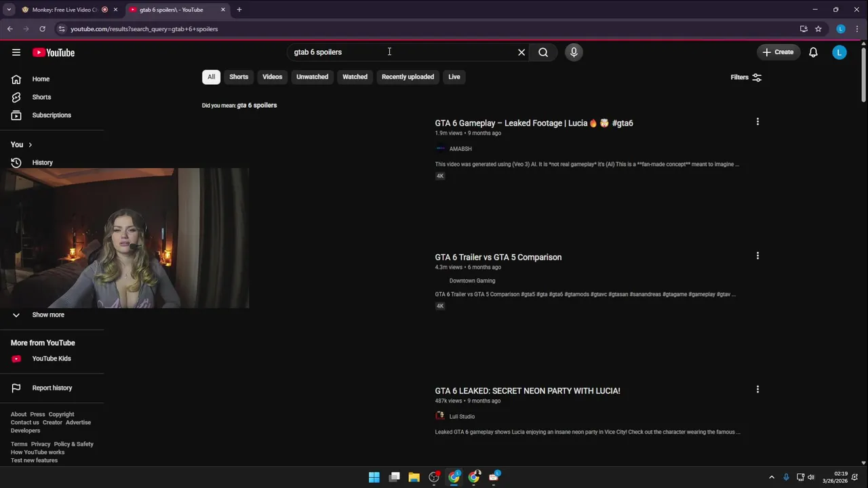Show hidden system tray icons

pyautogui.click(x=771, y=477)
